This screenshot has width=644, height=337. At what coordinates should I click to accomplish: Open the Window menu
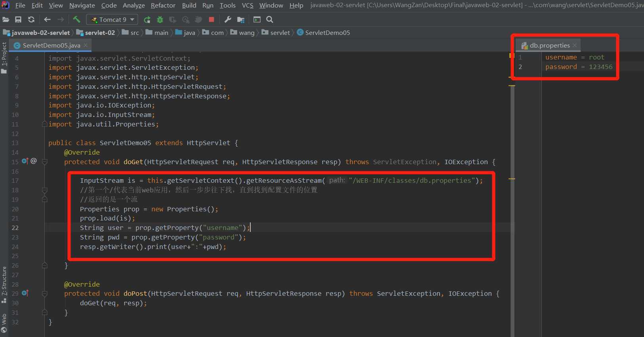pyautogui.click(x=271, y=5)
